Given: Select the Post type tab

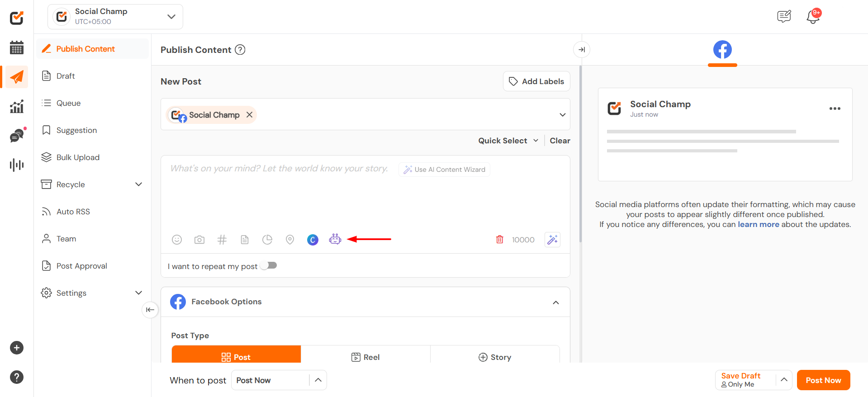Looking at the screenshot, I should pyautogui.click(x=236, y=355).
